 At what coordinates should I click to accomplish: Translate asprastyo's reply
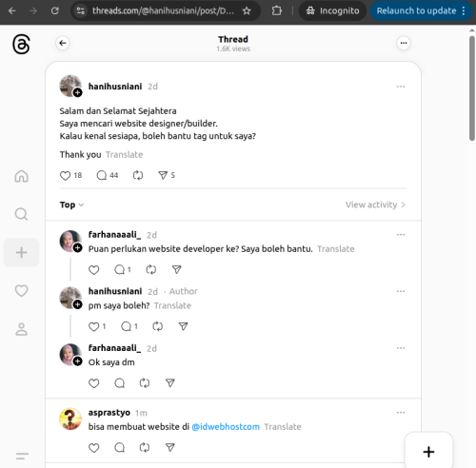(283, 427)
